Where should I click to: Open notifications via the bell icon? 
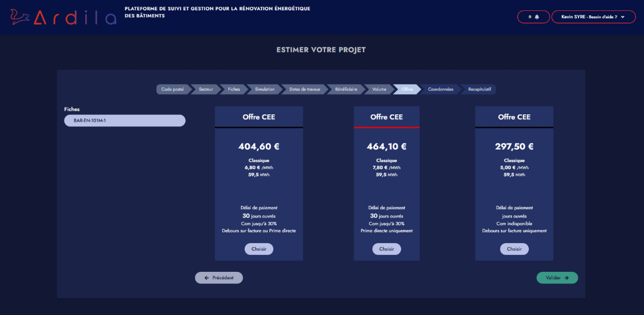[537, 17]
